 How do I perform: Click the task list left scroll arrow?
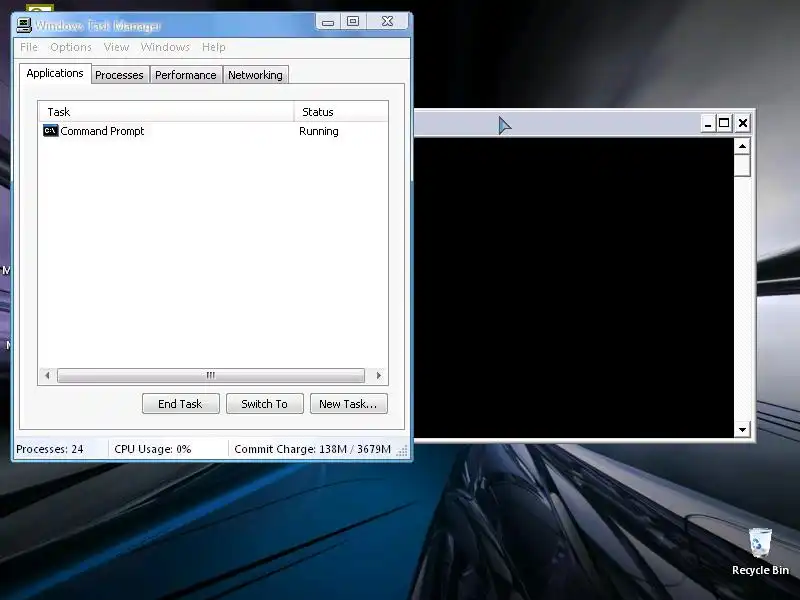47,376
